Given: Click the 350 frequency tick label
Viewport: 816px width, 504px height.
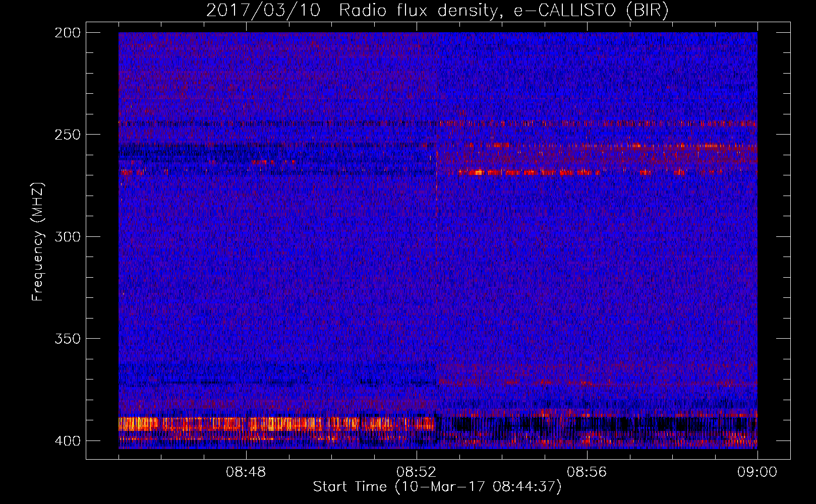Looking at the screenshot, I should coord(68,339).
